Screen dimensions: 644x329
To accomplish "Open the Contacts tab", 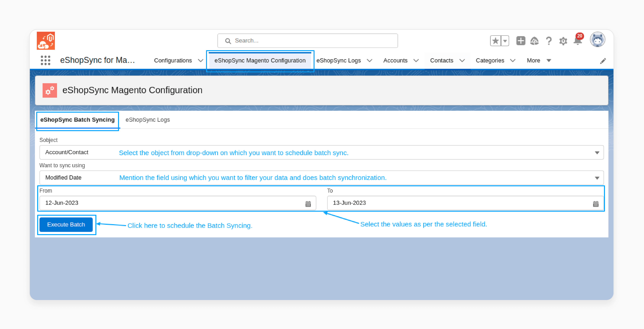I will (441, 61).
